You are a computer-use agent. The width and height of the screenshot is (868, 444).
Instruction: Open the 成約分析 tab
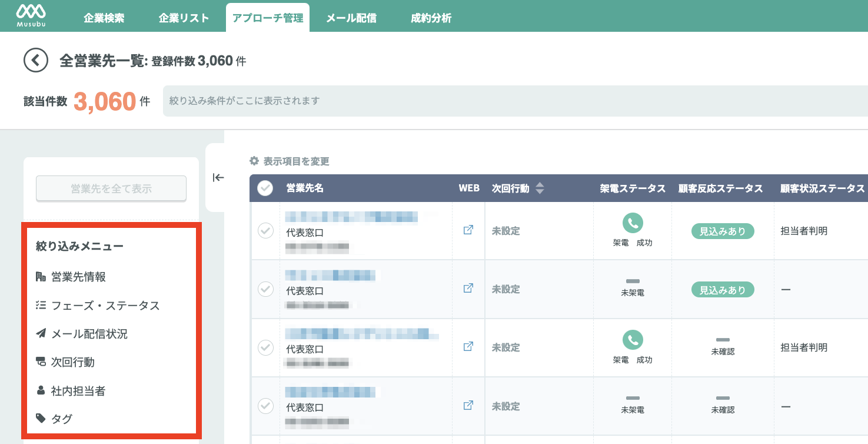click(431, 18)
